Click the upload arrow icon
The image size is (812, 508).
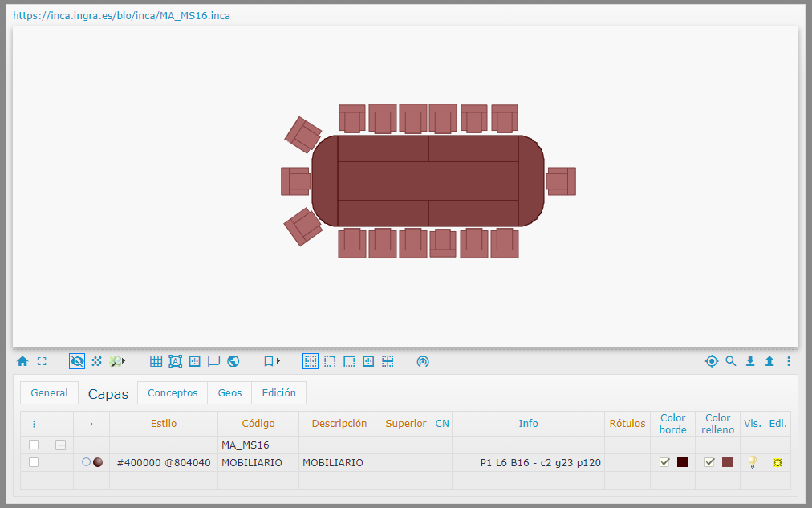pos(769,361)
